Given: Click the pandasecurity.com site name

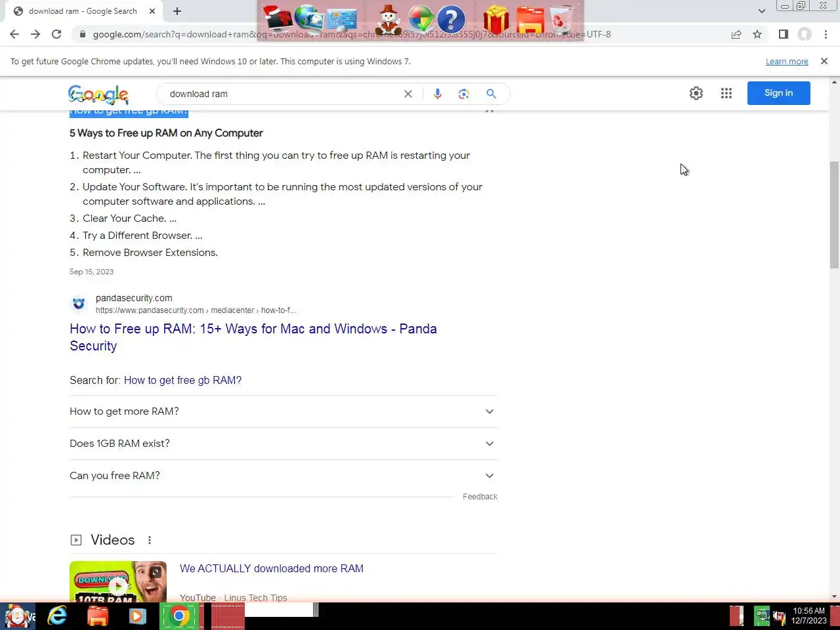Looking at the screenshot, I should 134,298.
